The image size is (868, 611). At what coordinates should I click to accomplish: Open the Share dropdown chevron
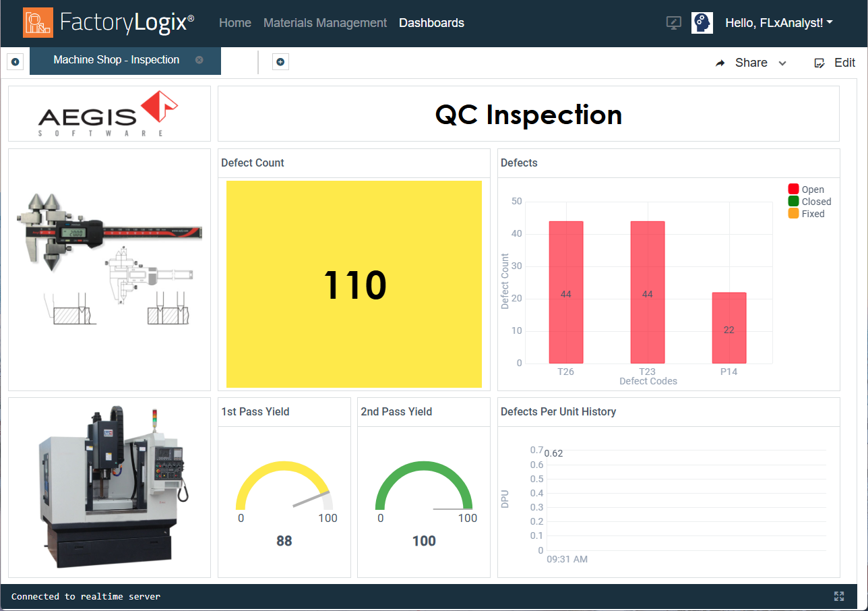[x=782, y=63]
